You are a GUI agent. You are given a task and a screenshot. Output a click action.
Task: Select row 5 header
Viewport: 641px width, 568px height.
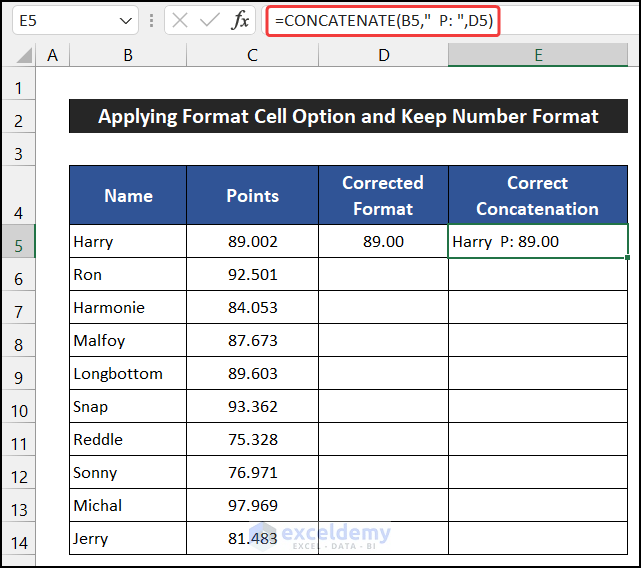(x=18, y=241)
